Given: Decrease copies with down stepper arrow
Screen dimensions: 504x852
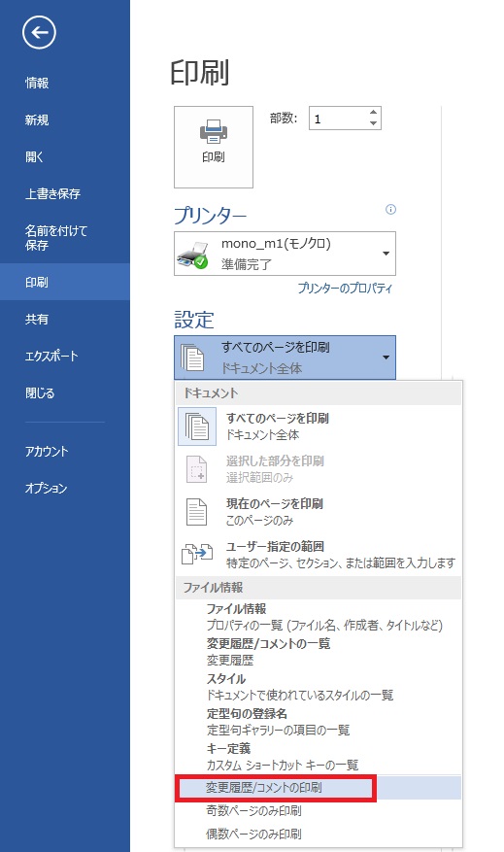Looking at the screenshot, I should [373, 123].
